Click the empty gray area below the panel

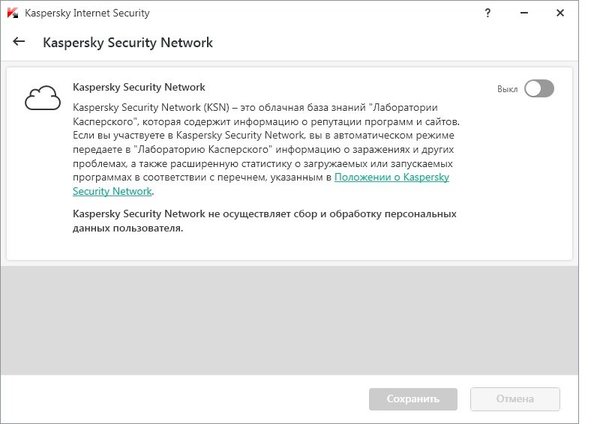tap(290, 318)
